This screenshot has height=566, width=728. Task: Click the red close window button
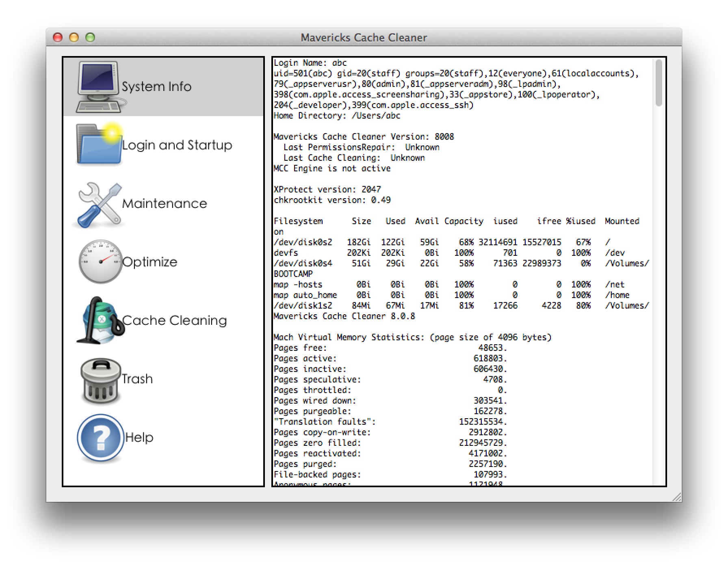coord(58,37)
